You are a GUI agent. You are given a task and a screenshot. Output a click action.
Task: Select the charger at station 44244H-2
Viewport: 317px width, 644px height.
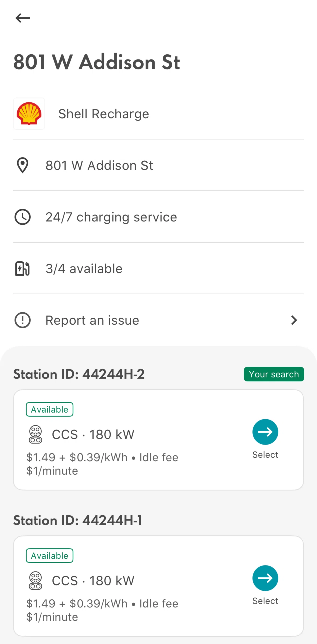[x=265, y=432]
